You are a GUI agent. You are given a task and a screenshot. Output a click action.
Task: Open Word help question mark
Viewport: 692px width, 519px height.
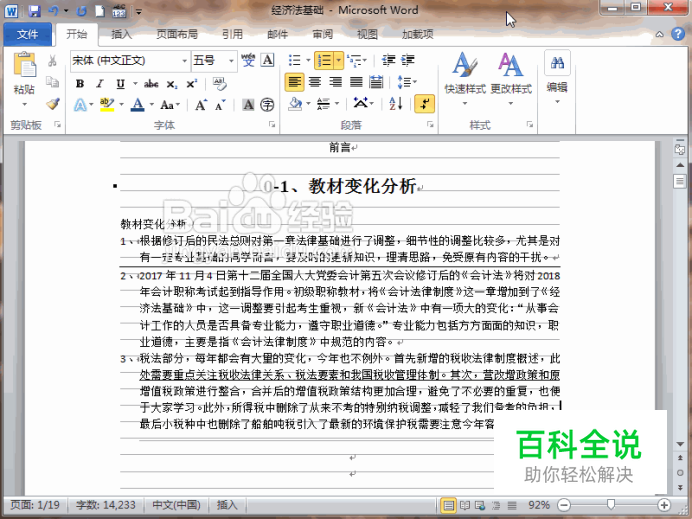(678, 34)
